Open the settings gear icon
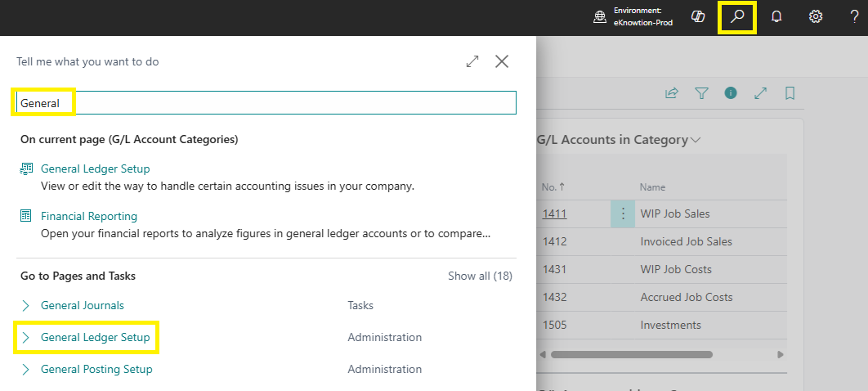 tap(816, 17)
